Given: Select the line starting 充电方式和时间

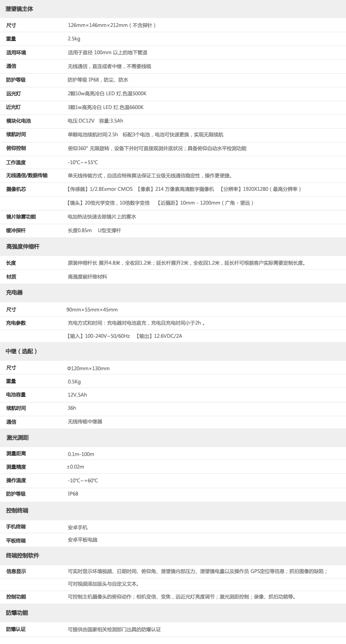Looking at the screenshot, I should click(136, 323).
